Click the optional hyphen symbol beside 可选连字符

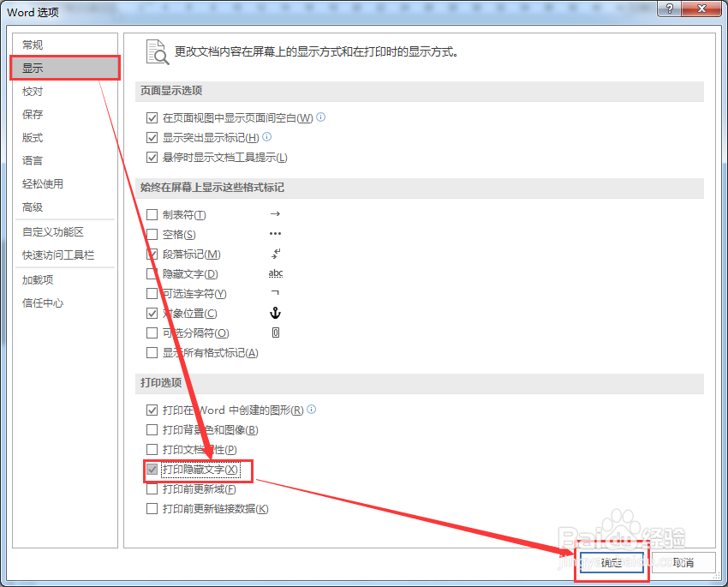[275, 292]
